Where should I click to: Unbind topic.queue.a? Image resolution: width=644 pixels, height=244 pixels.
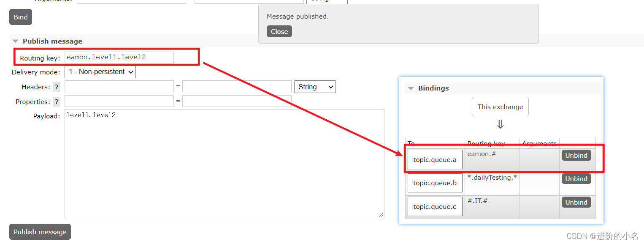576,155
